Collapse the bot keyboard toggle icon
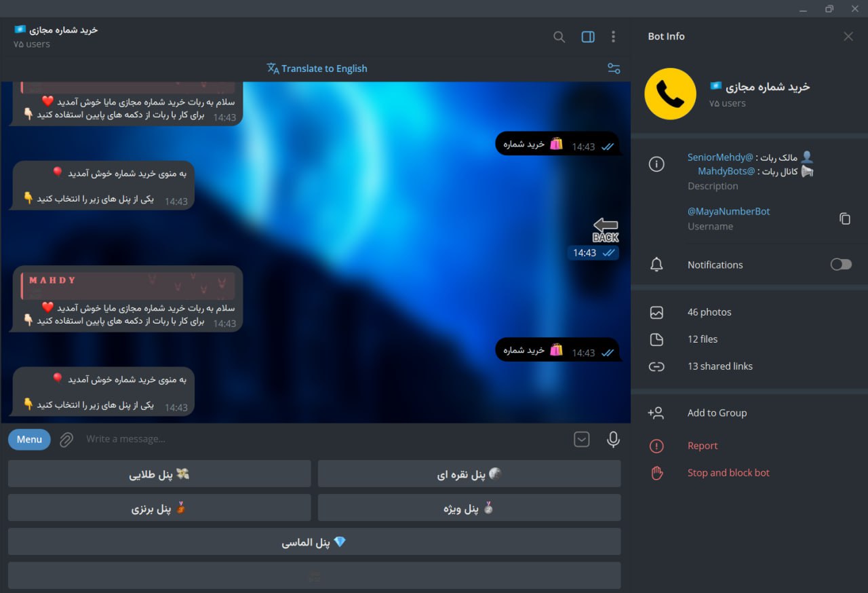 [582, 440]
